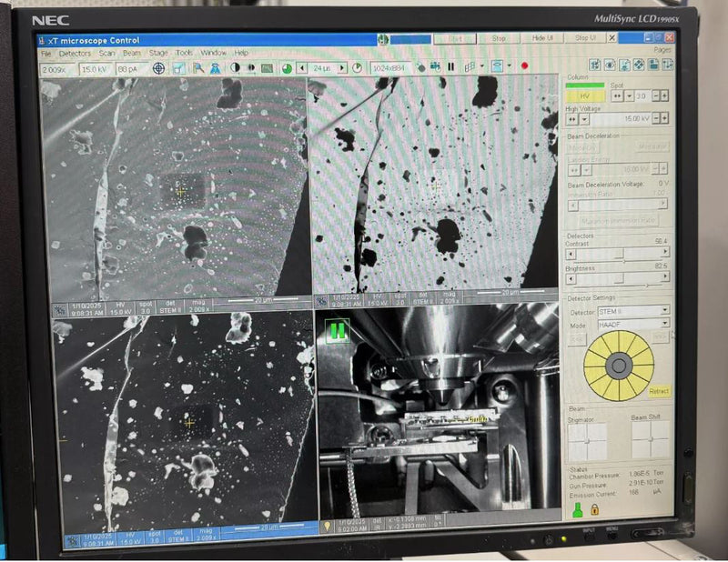The height and width of the screenshot is (562, 728).
Task: Open the Detector STEM II dropdown
Action: click(633, 310)
